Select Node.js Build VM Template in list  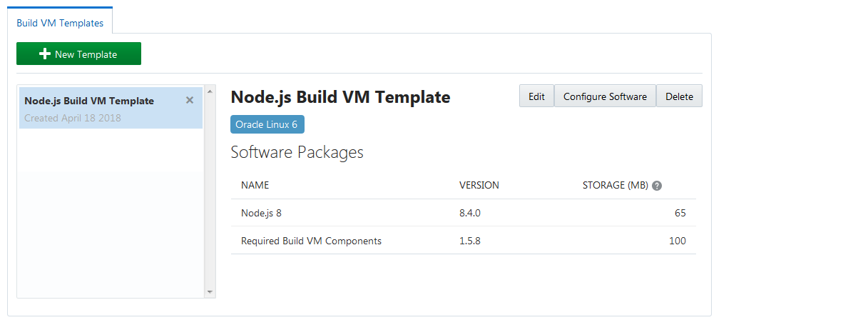coord(89,101)
